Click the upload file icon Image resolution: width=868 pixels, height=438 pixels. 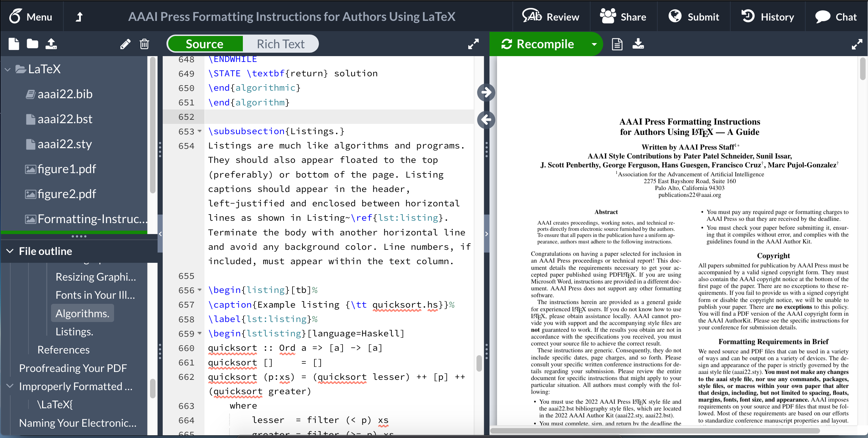click(51, 44)
